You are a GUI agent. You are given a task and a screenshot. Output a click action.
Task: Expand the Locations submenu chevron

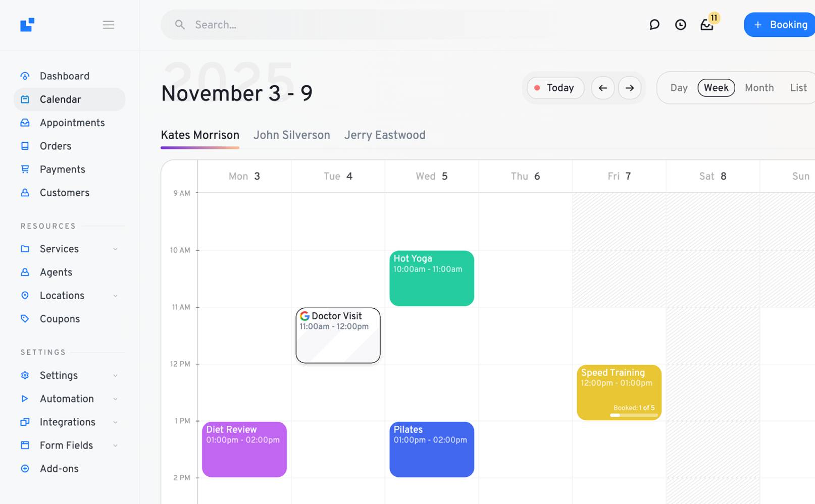(115, 296)
